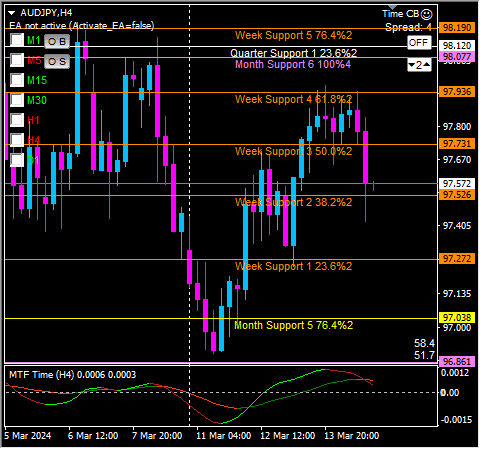The image size is (480, 449).
Task: Select the Month Support 5 76.4%2 label
Action: click(293, 325)
